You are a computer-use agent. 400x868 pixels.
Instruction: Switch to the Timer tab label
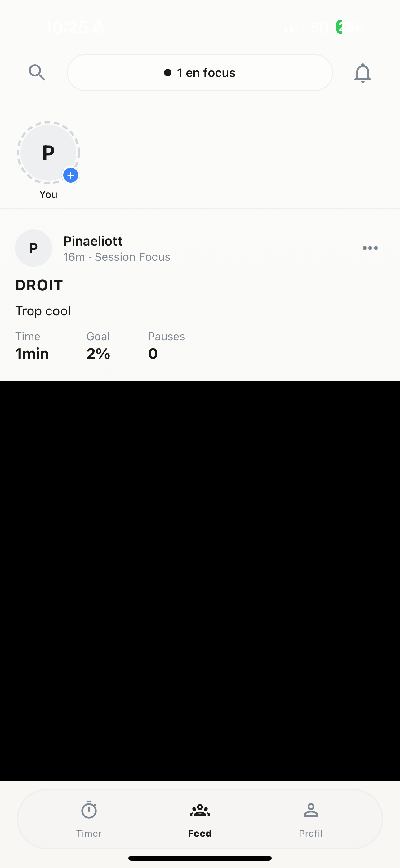(x=89, y=833)
